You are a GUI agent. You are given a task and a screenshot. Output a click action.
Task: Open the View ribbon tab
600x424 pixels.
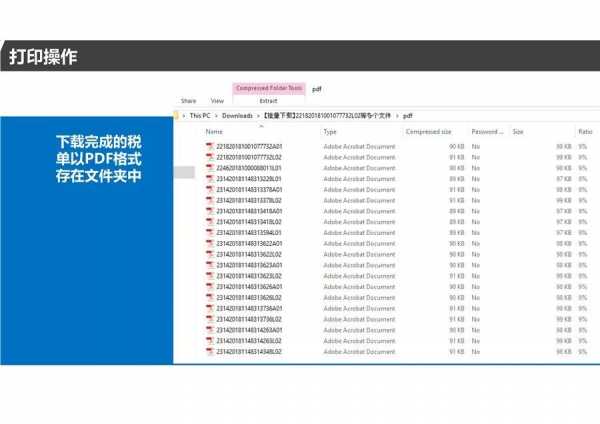pyautogui.click(x=217, y=101)
